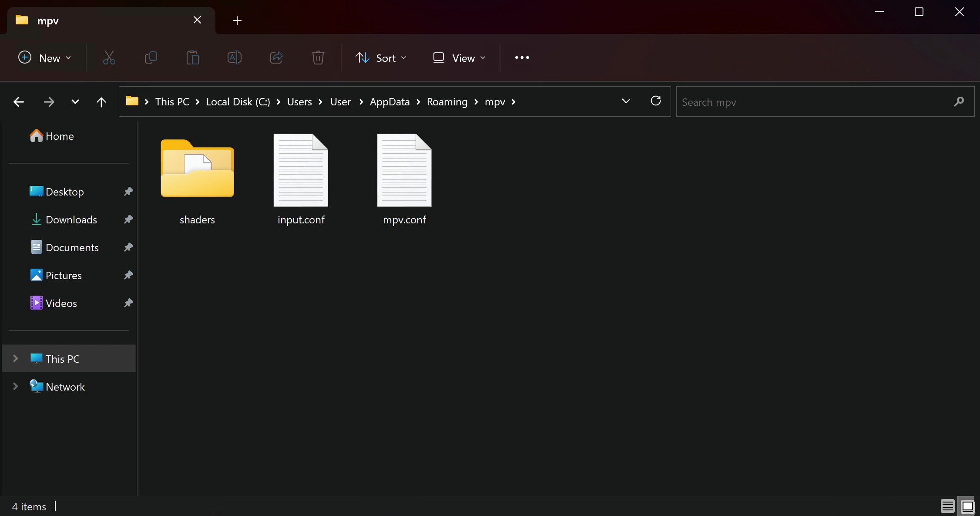980x516 pixels.
Task: Click the Paste clipboard icon
Action: 192,57
